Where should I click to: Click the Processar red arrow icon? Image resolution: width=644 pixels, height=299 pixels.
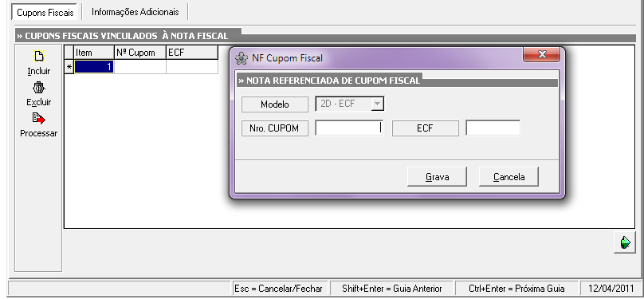[38, 119]
